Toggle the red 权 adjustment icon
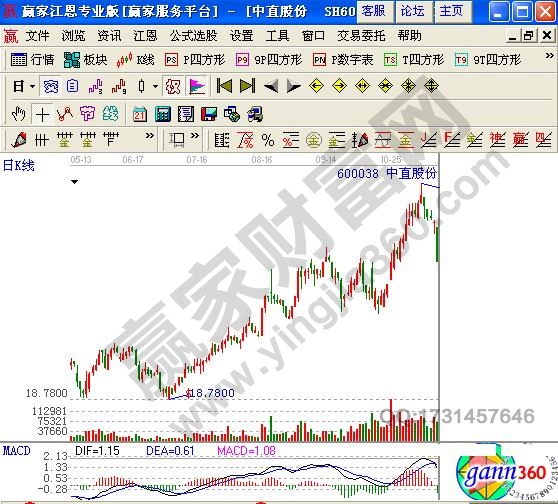 tap(173, 86)
